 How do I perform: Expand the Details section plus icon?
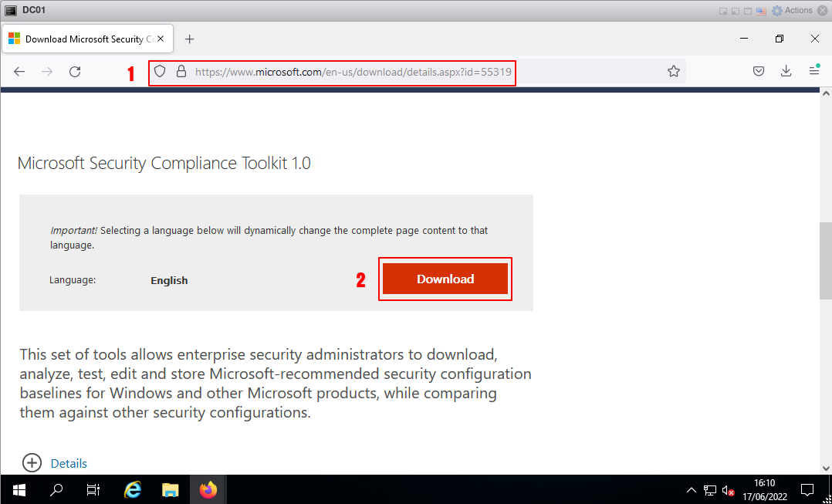pyautogui.click(x=32, y=462)
